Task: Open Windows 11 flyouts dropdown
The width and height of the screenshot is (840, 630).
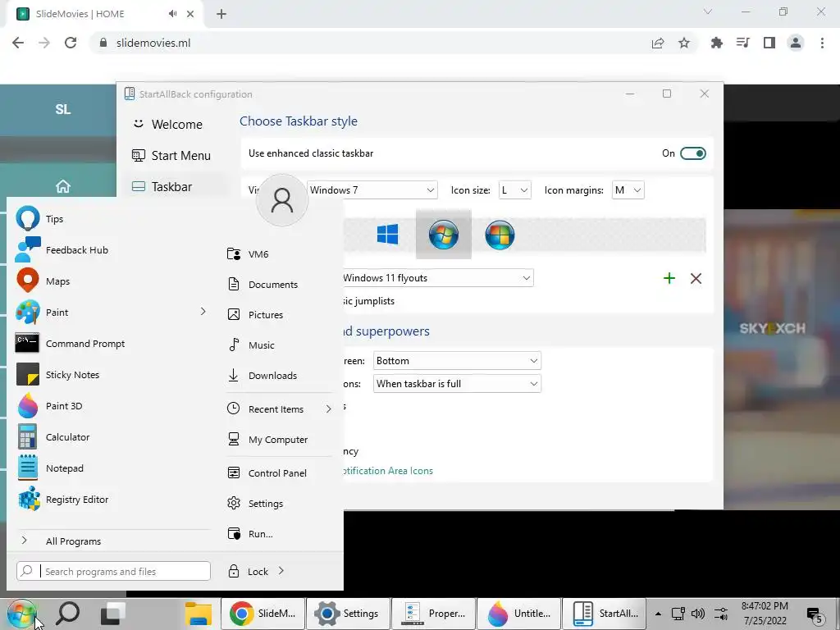Action: coord(438,278)
